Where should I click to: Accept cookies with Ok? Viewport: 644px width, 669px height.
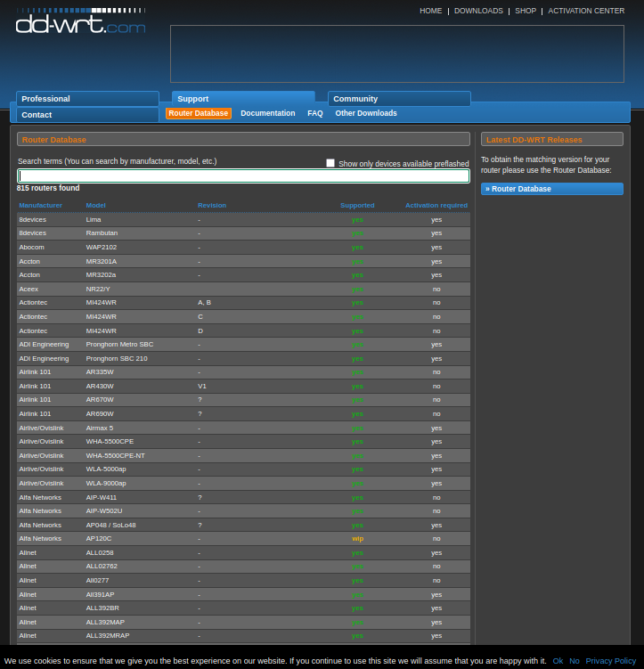tap(558, 661)
